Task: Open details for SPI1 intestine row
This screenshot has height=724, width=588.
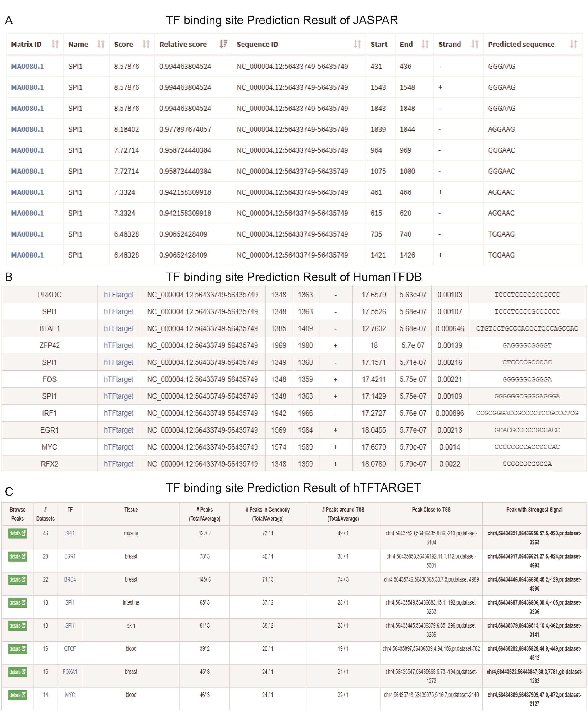Action: click(18, 602)
